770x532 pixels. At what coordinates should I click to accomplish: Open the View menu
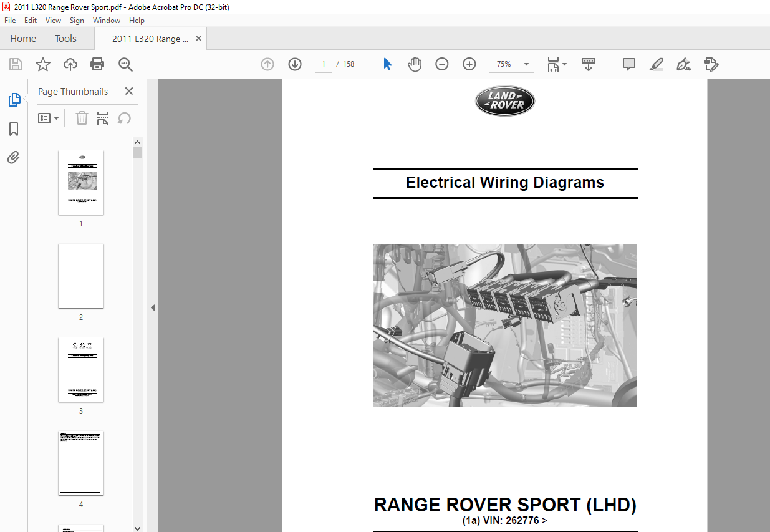(x=53, y=21)
